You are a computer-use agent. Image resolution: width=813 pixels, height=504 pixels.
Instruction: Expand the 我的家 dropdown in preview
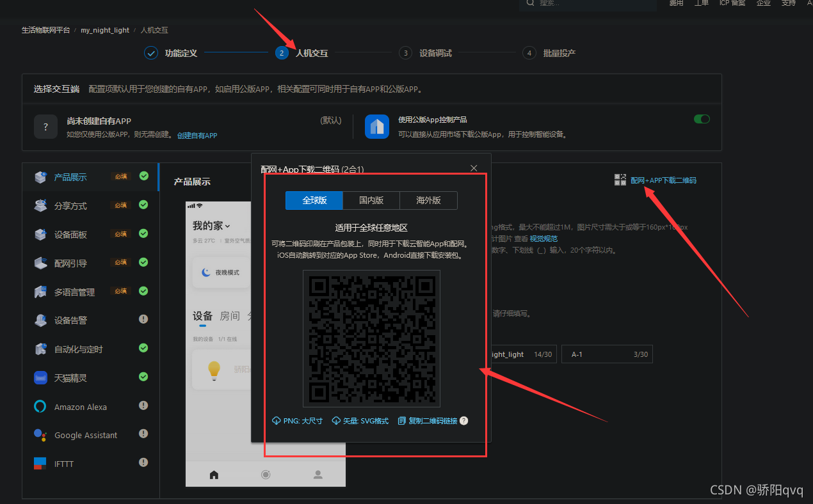point(211,226)
